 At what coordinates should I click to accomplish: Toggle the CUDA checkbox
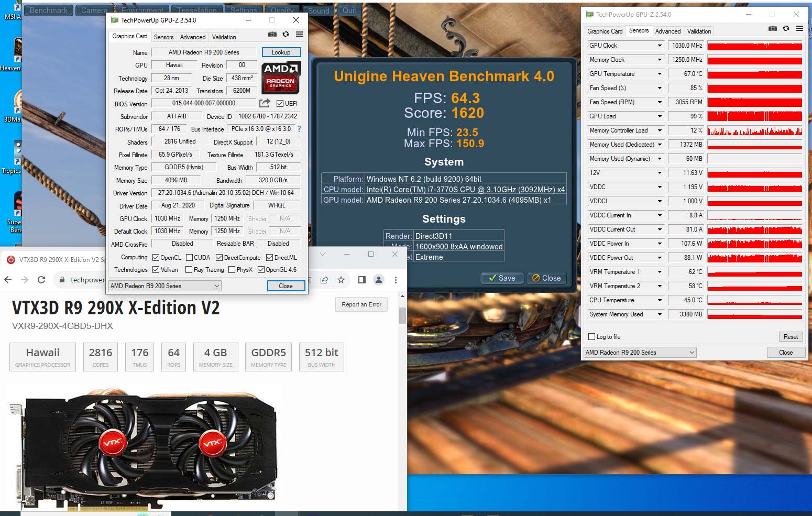click(x=190, y=258)
